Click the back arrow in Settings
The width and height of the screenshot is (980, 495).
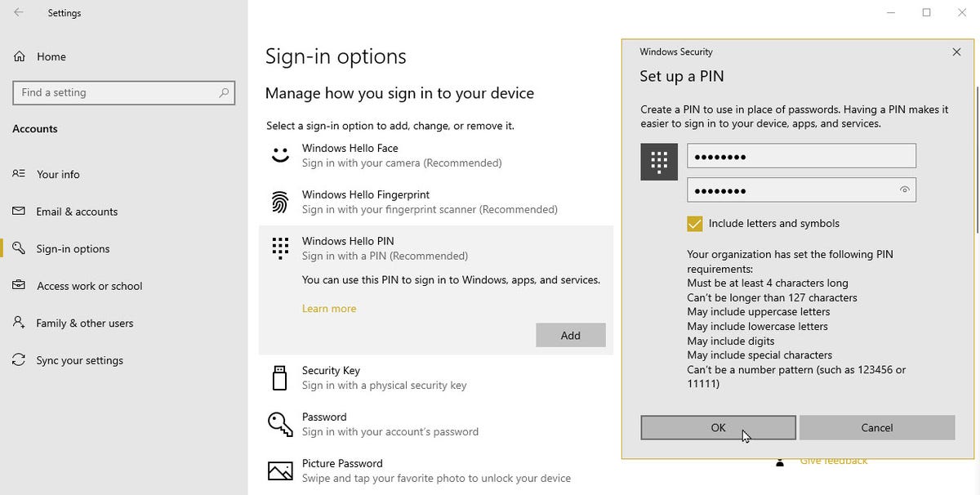[x=18, y=12]
